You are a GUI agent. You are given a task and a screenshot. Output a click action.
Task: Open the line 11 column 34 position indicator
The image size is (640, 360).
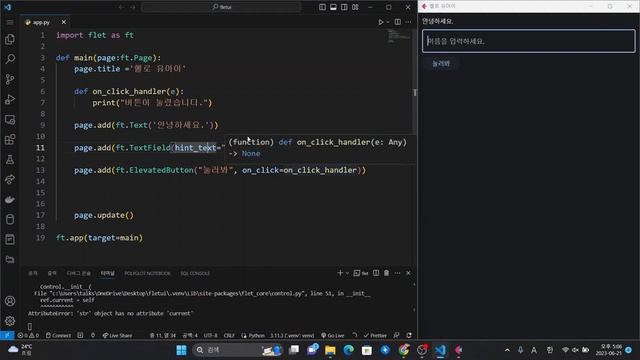tap(162, 335)
